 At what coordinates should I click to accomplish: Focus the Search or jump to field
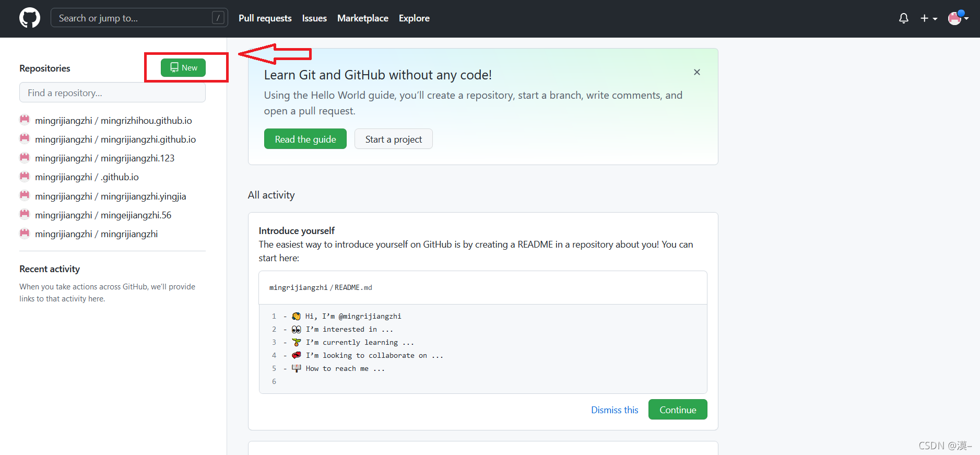point(139,18)
